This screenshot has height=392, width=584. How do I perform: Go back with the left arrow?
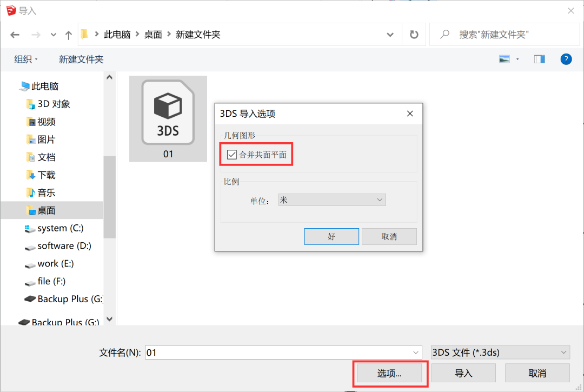tap(15, 35)
